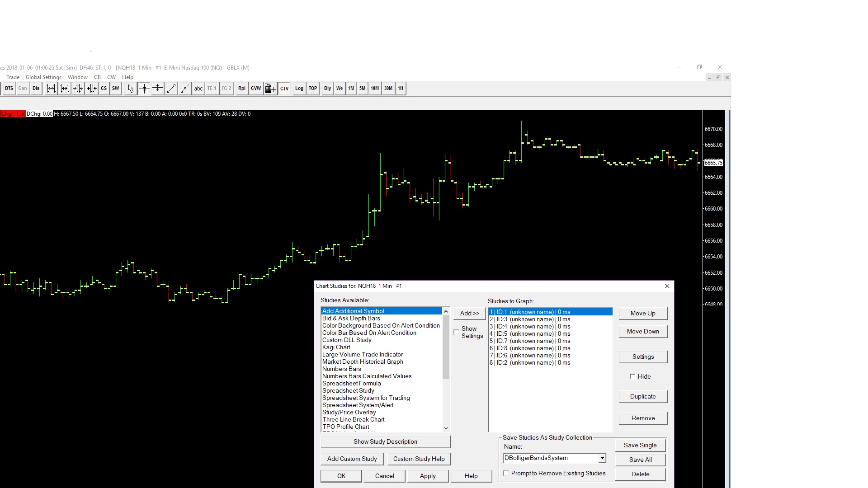
Task: Open the CW menu
Action: (x=112, y=77)
